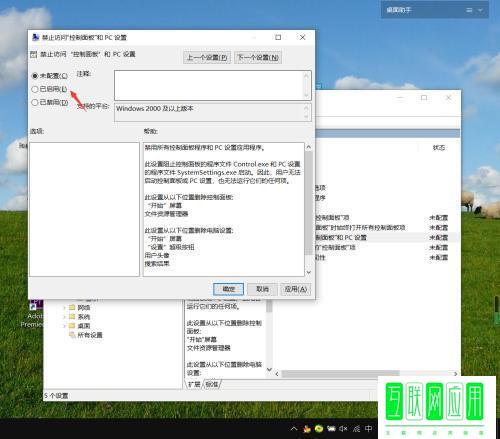500x439 pixels.
Task: Click the help text scrollbar up arrow
Action: (309, 147)
